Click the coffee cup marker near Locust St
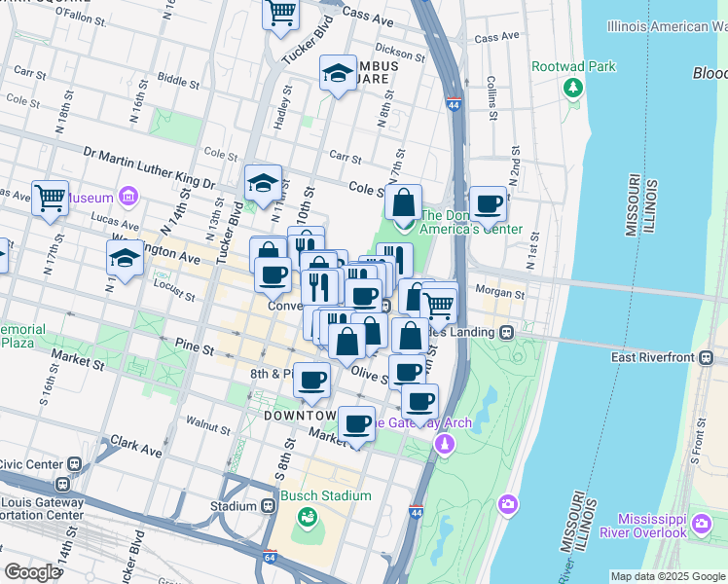This screenshot has height=584, width=728. tap(273, 278)
